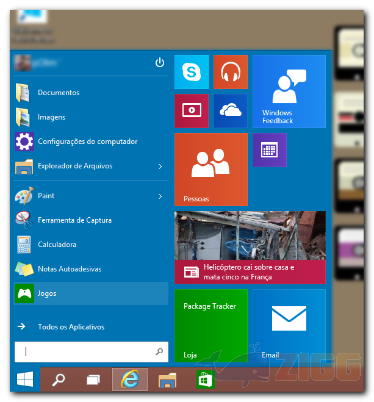Open the purple Calendar tile
The height and width of the screenshot is (402, 374).
pos(269,150)
